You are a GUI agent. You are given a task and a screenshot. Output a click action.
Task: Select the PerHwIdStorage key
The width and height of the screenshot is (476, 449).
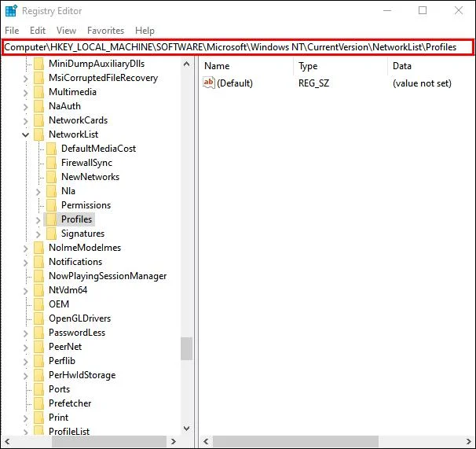[82, 375]
